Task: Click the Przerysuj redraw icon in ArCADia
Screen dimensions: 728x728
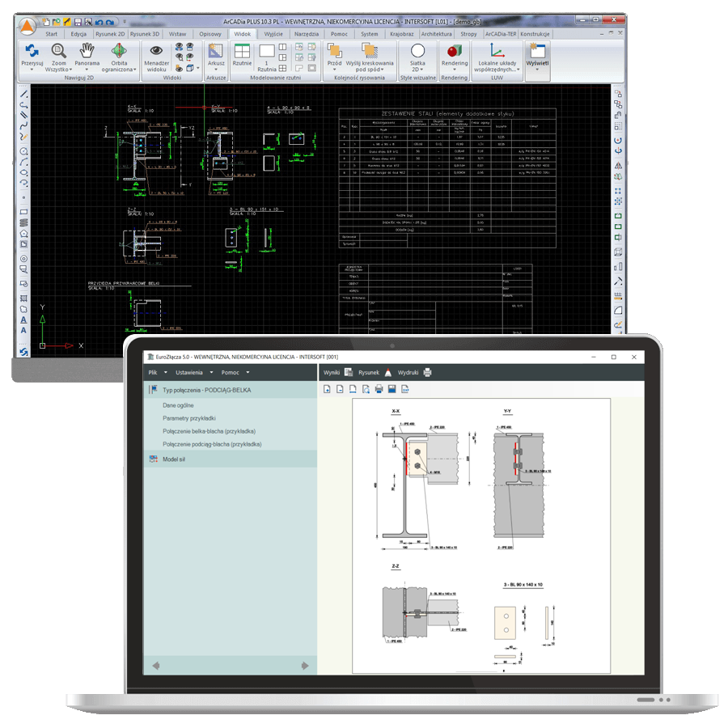Action: coord(32,50)
